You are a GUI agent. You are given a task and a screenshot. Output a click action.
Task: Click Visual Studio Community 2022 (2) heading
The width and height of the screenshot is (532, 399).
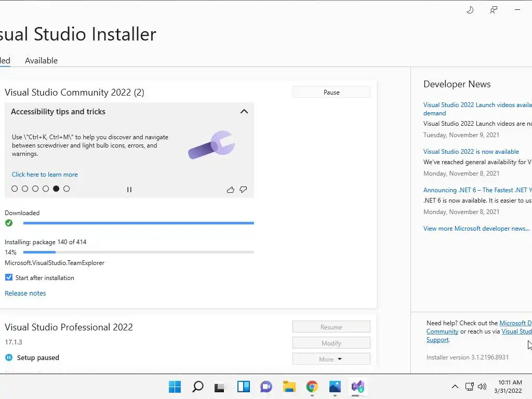[74, 92]
